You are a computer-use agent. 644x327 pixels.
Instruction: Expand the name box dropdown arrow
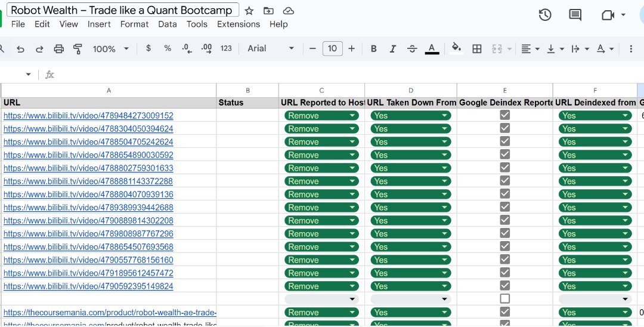[x=29, y=75]
